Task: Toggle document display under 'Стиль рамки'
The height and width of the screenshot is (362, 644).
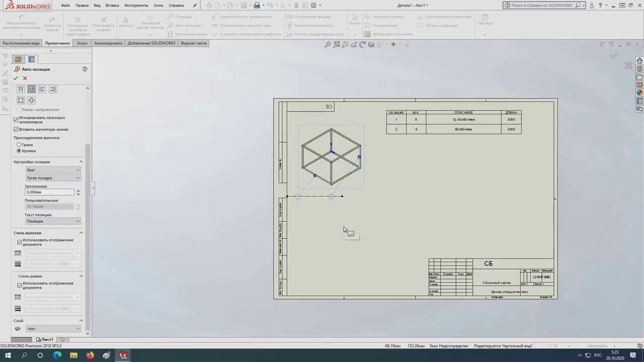Action: (20, 285)
